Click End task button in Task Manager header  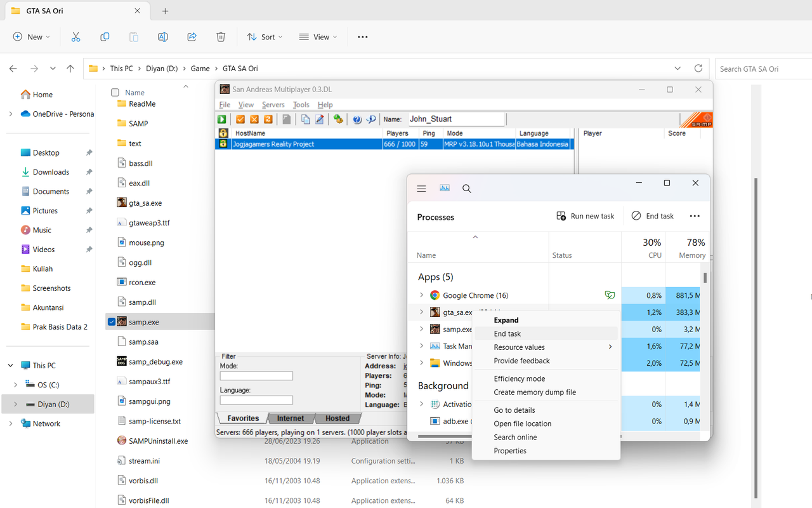point(653,216)
